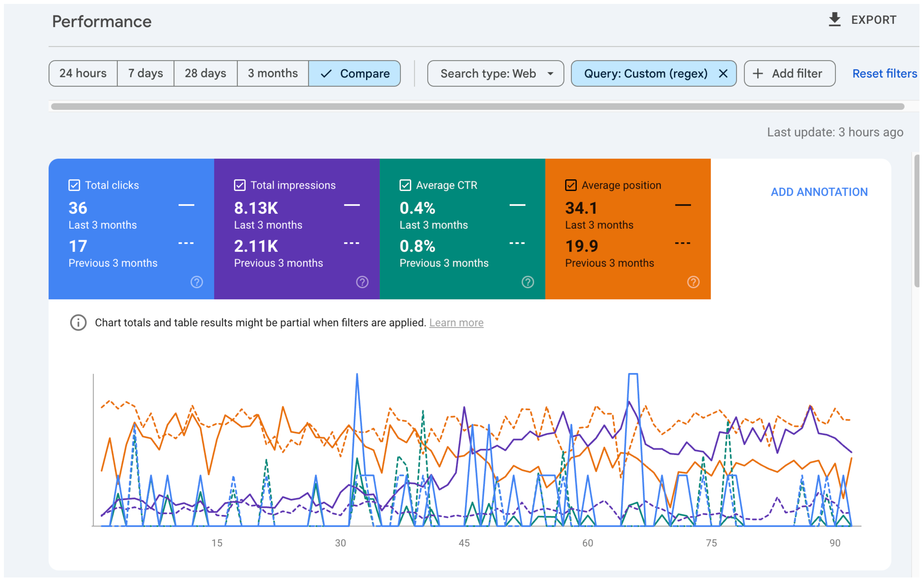Click the chart axis label 90
This screenshot has height=582, width=924.
click(x=835, y=543)
